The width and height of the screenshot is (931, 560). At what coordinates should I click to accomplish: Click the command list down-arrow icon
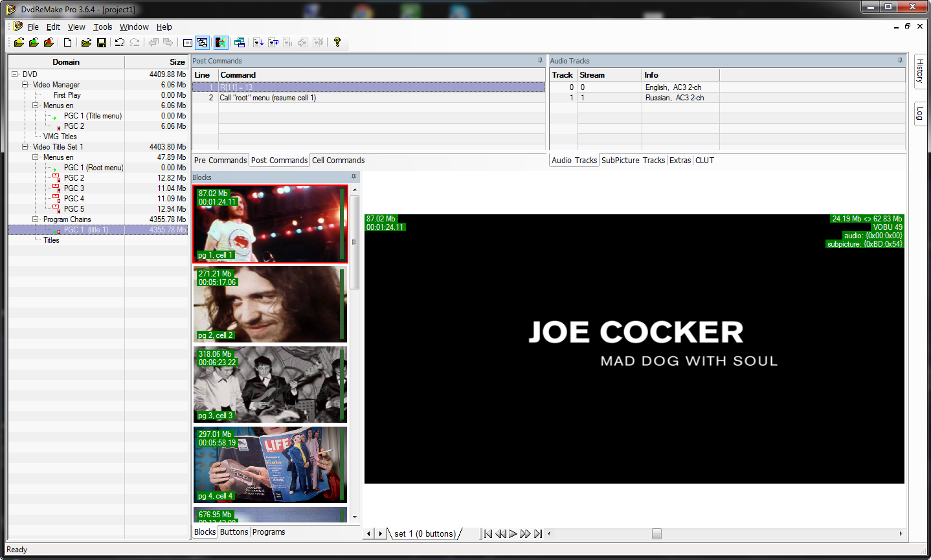pos(258,42)
